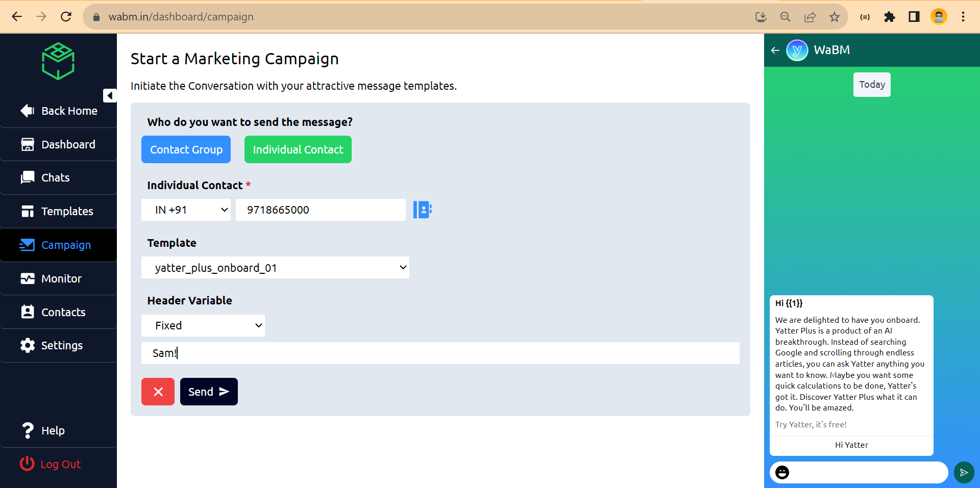980x488 pixels.
Task: Click the emoji icon in chat preview
Action: coord(782,472)
